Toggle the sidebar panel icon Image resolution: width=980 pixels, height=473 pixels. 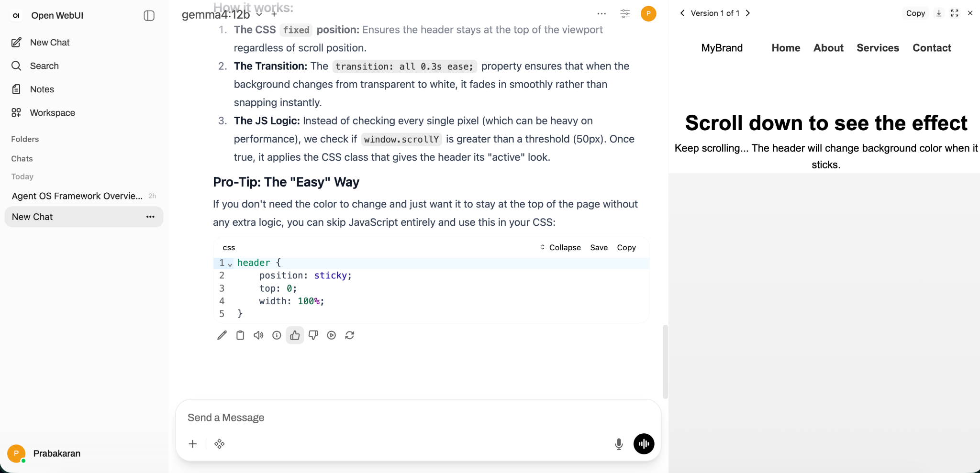[x=149, y=15]
